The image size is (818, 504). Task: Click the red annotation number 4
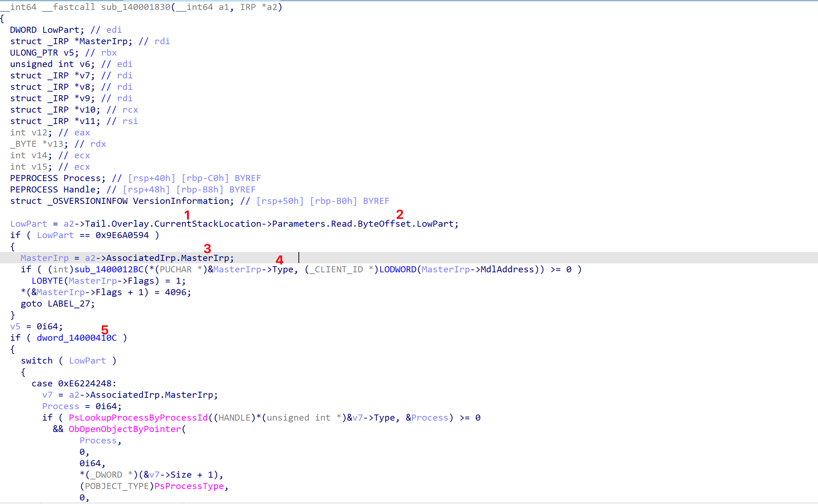pyautogui.click(x=280, y=260)
